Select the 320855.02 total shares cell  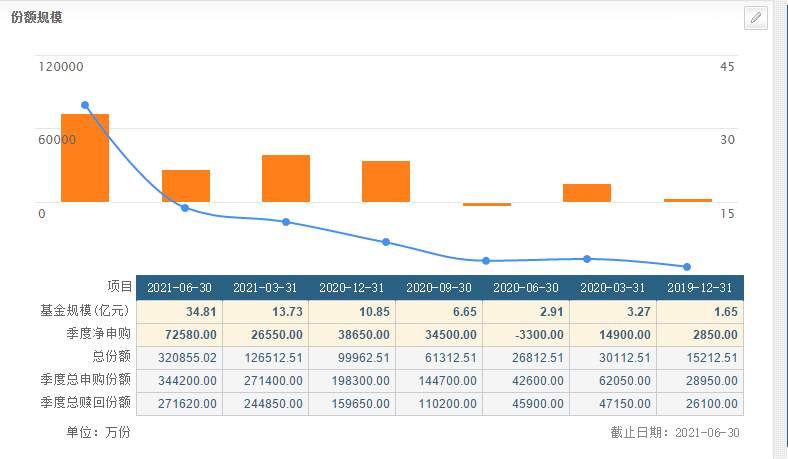pyautogui.click(x=180, y=357)
